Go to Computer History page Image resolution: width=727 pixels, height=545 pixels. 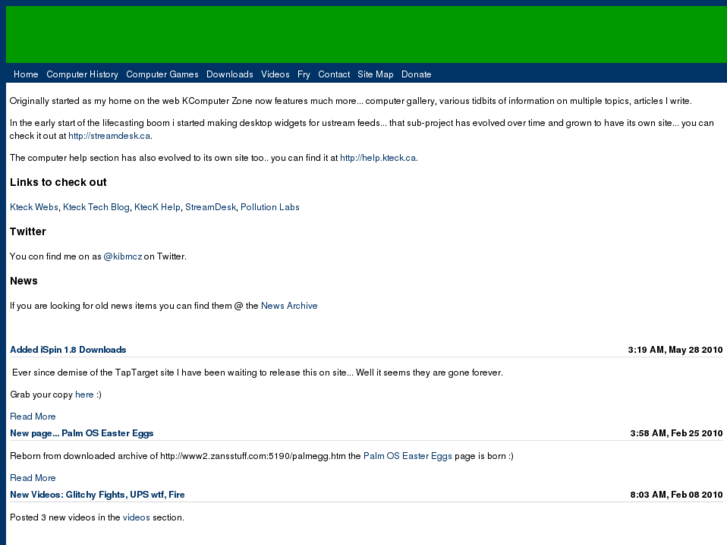pos(82,74)
